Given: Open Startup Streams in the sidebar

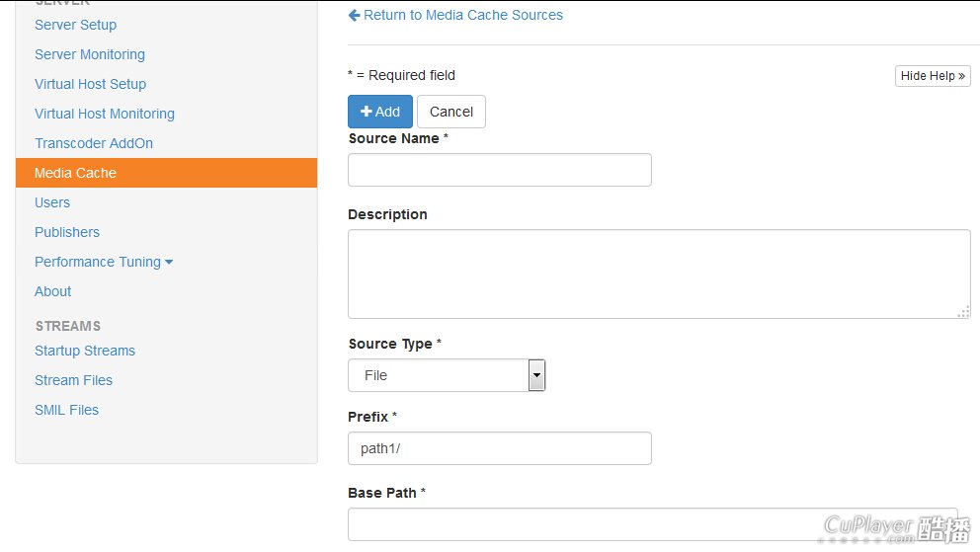Looking at the screenshot, I should coord(85,351).
